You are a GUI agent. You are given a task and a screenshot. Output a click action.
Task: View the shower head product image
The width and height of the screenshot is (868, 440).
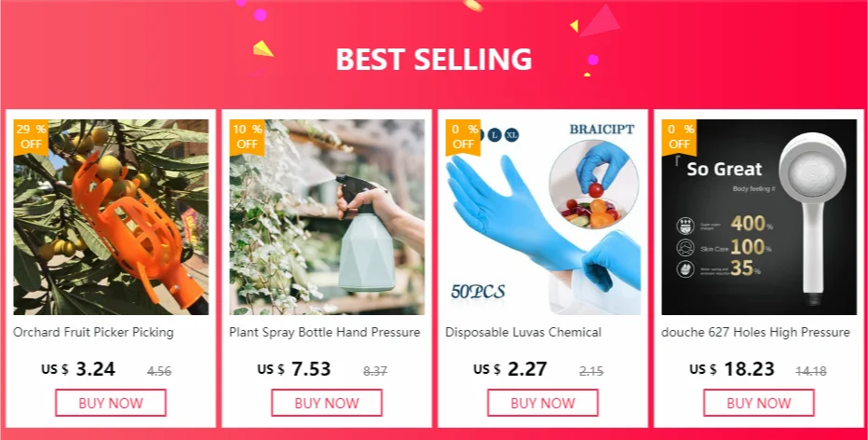(759, 217)
